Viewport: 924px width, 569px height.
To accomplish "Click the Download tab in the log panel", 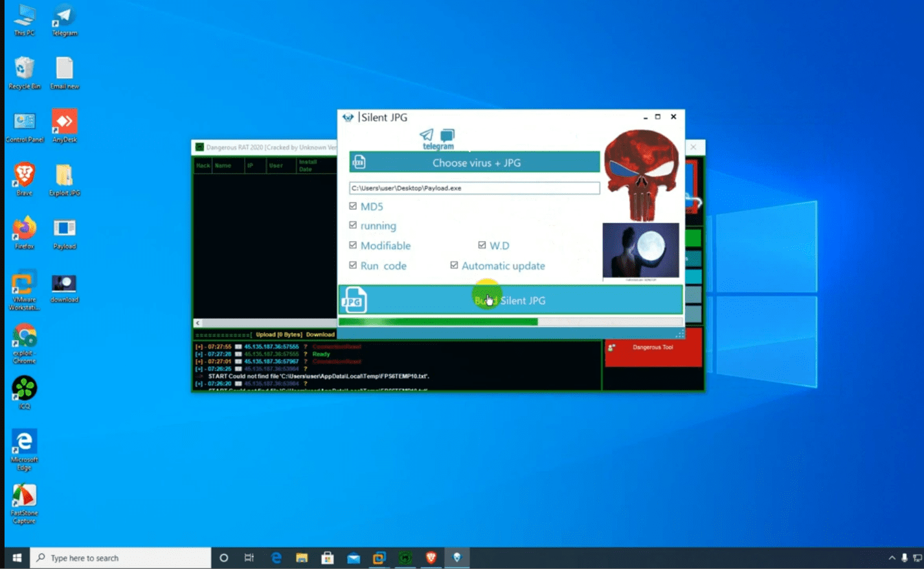I will (320, 335).
